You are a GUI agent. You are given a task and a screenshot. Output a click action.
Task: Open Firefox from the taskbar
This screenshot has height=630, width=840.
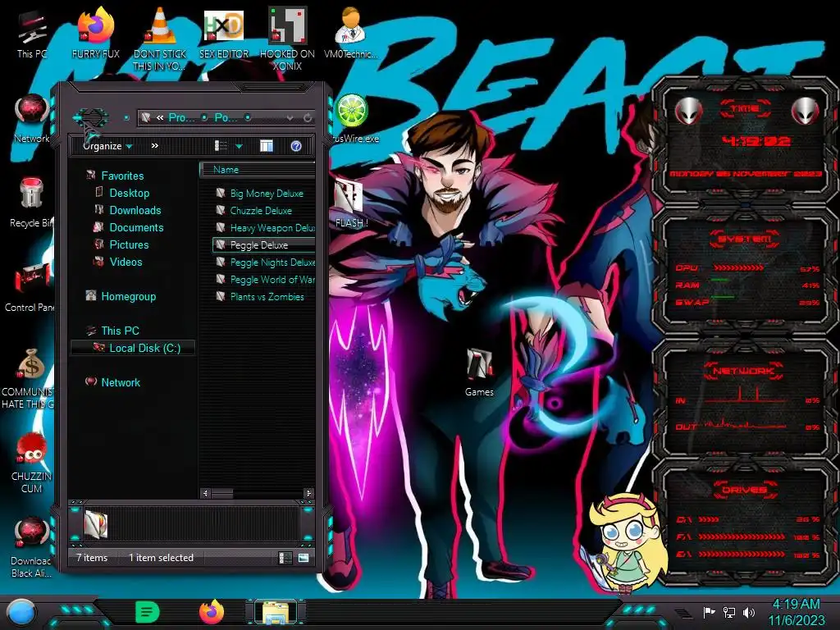tap(212, 612)
